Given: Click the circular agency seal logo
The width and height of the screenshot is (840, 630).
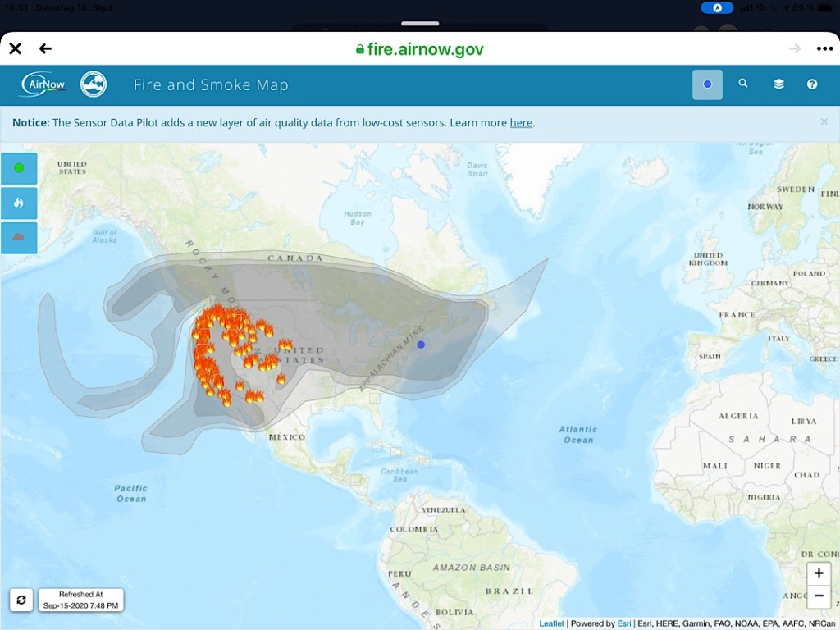Looking at the screenshot, I should (94, 84).
